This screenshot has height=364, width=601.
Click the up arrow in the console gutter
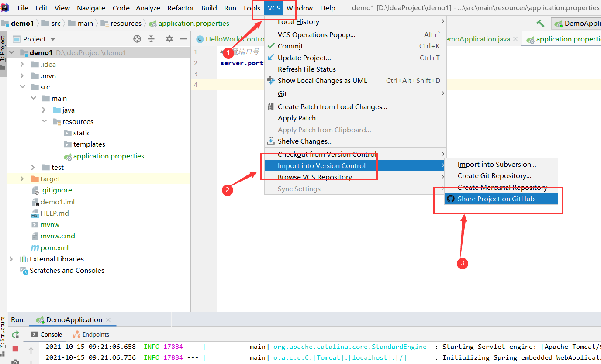pyautogui.click(x=31, y=350)
